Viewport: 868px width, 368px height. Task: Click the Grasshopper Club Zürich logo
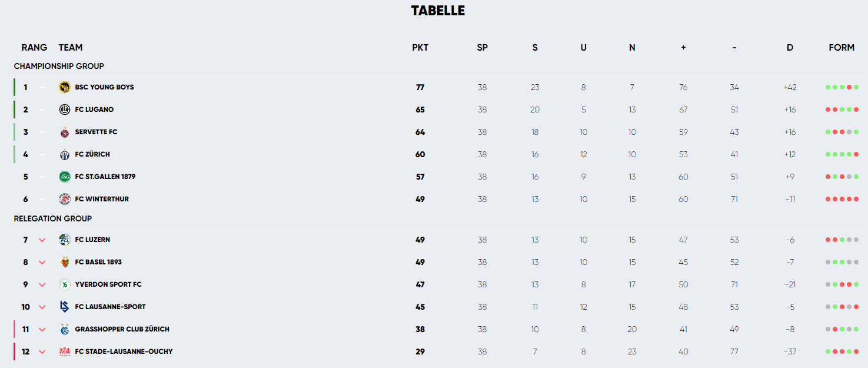[65, 329]
